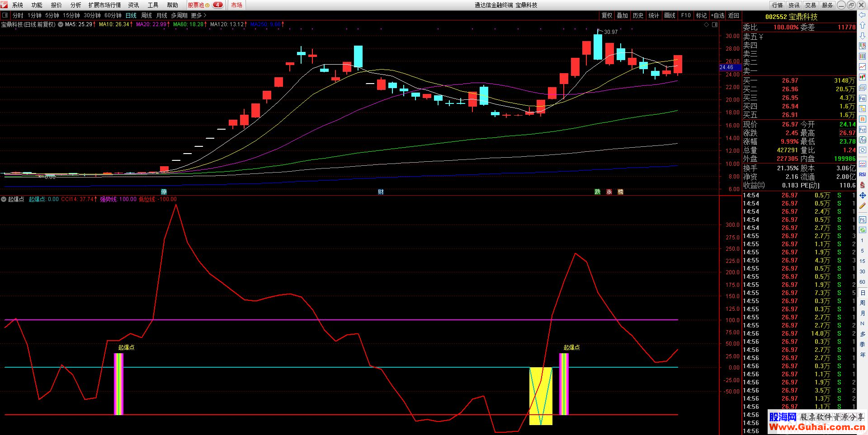The height and width of the screenshot is (435, 868).
Task: Switch to 5分钟 period tab
Action: pos(52,15)
